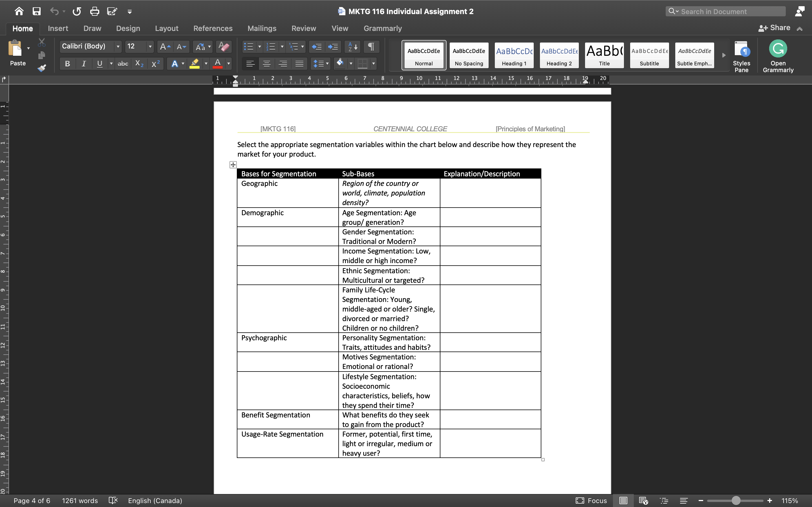Click the 1261 words counter
Screen dimensions: 812x507
tap(80, 500)
